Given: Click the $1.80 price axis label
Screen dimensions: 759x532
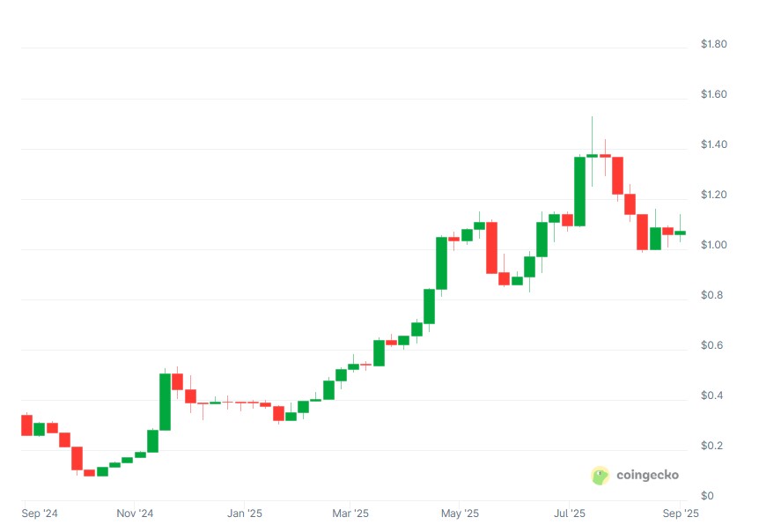Looking at the screenshot, I should click(x=714, y=44).
